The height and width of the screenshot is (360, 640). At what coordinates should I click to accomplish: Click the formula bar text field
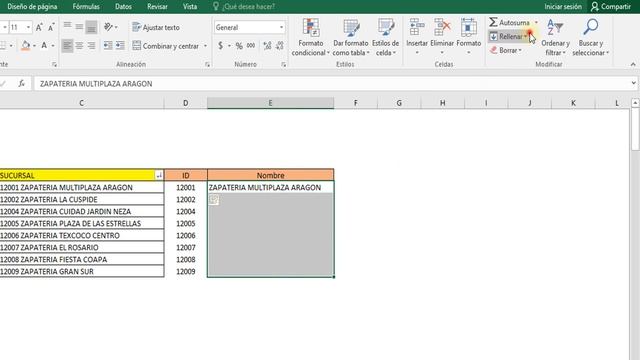[331, 83]
